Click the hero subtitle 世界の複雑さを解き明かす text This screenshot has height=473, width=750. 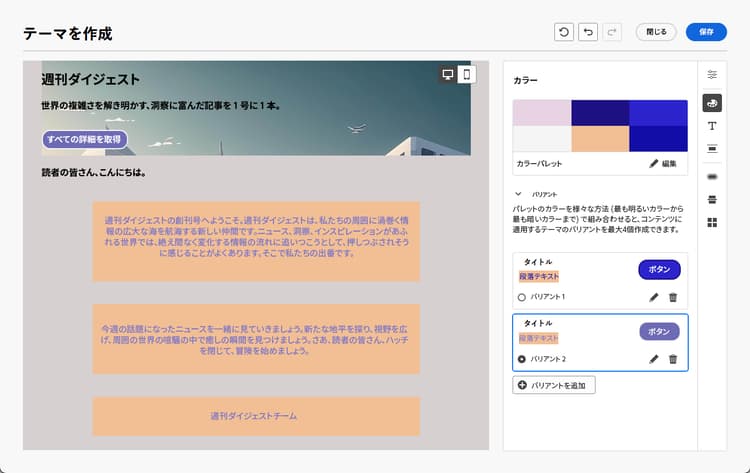point(161,106)
